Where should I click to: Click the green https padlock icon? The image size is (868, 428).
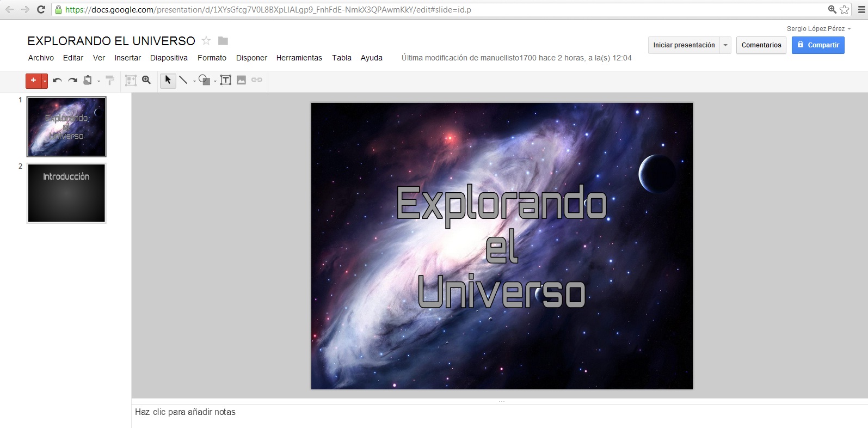59,9
